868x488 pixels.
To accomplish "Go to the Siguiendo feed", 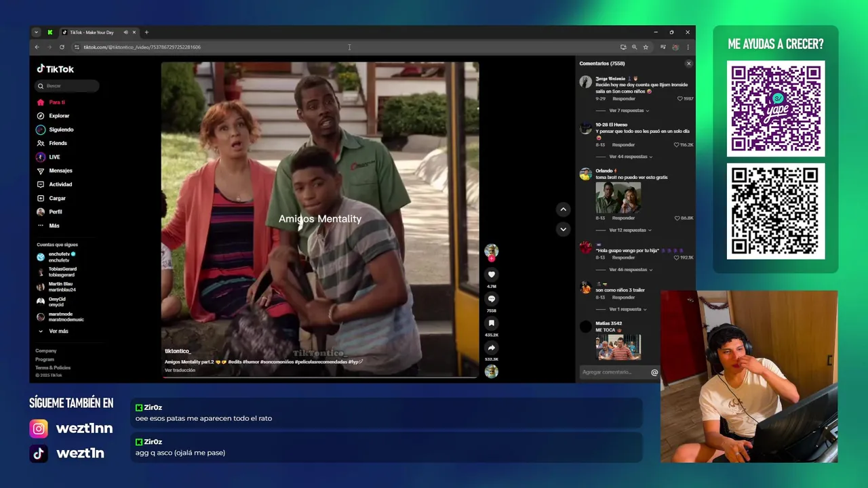I will click(x=55, y=129).
